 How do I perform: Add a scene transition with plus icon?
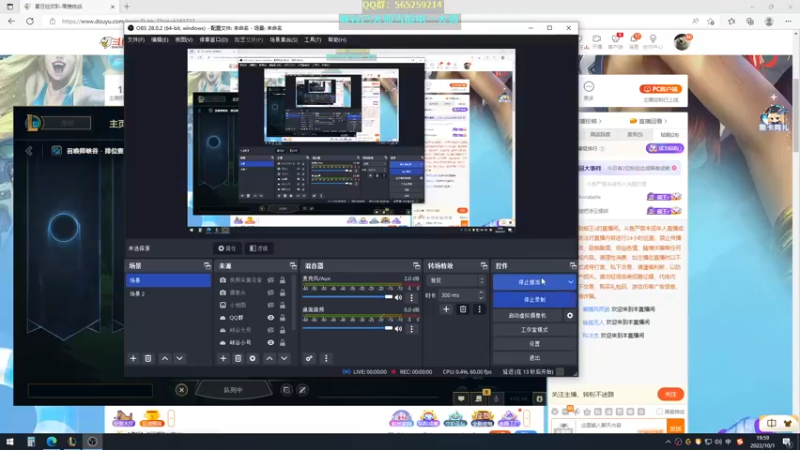pos(446,309)
